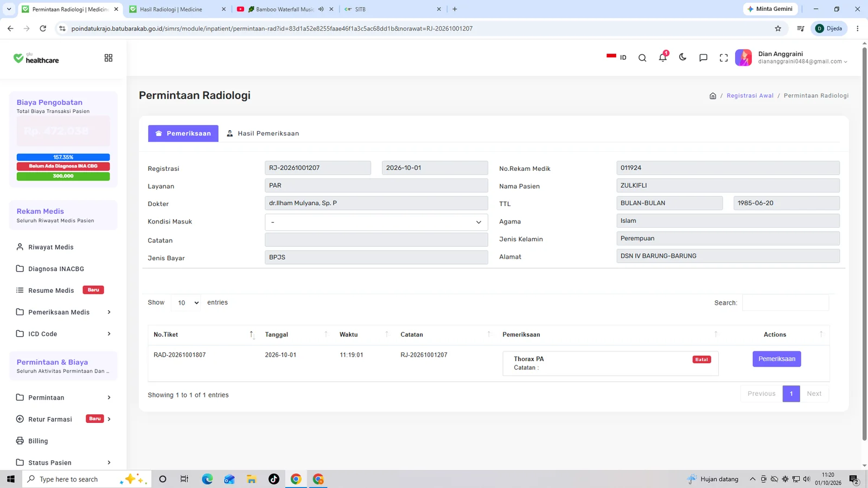Screen dimensions: 868x488
Task: Click the home icon in breadcrumb
Action: click(713, 96)
